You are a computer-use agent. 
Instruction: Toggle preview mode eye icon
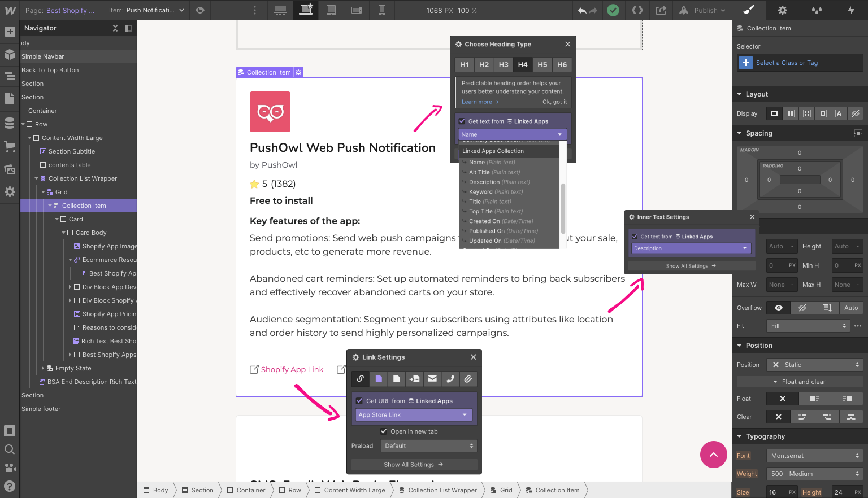[x=200, y=10]
